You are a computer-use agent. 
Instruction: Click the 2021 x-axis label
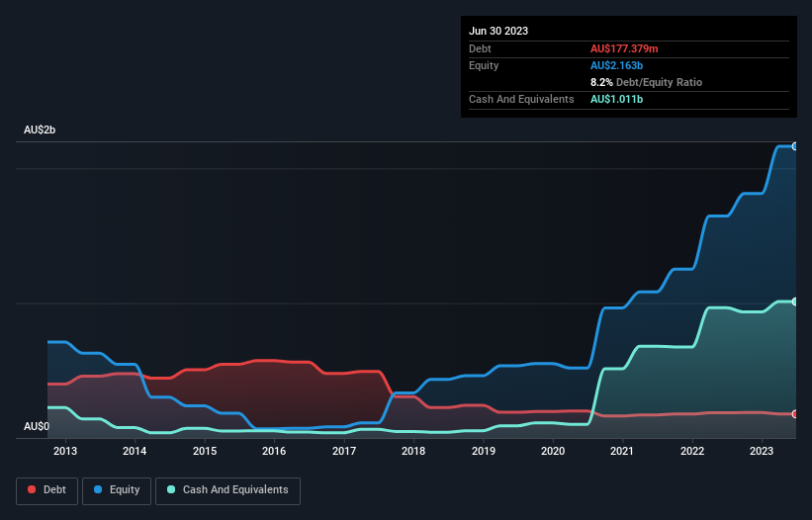click(x=622, y=451)
